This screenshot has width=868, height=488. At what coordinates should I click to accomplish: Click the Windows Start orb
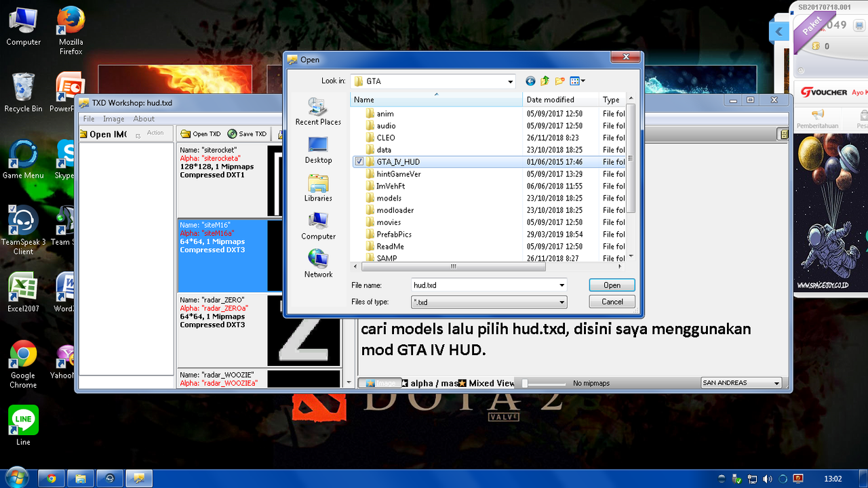coord(16,478)
